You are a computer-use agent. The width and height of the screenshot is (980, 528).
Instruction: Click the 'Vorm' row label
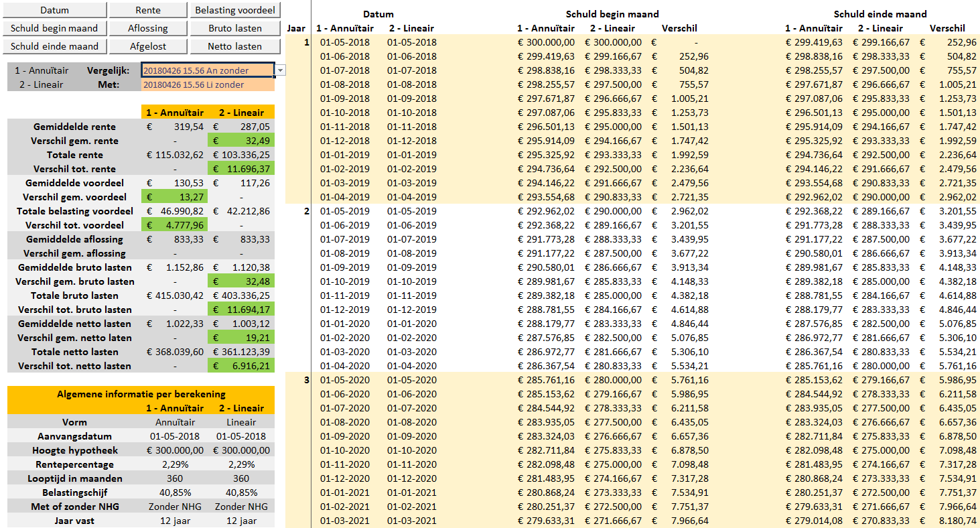(74, 422)
